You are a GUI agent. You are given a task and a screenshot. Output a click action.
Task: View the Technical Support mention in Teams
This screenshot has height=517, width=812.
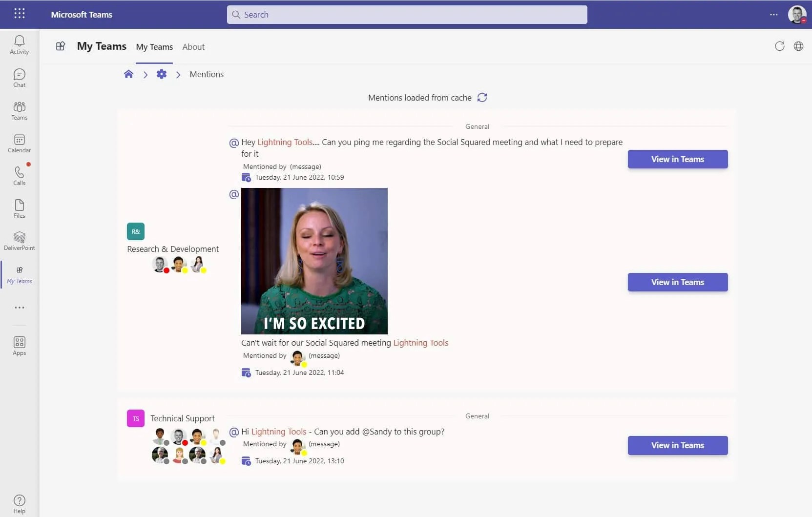678,445
